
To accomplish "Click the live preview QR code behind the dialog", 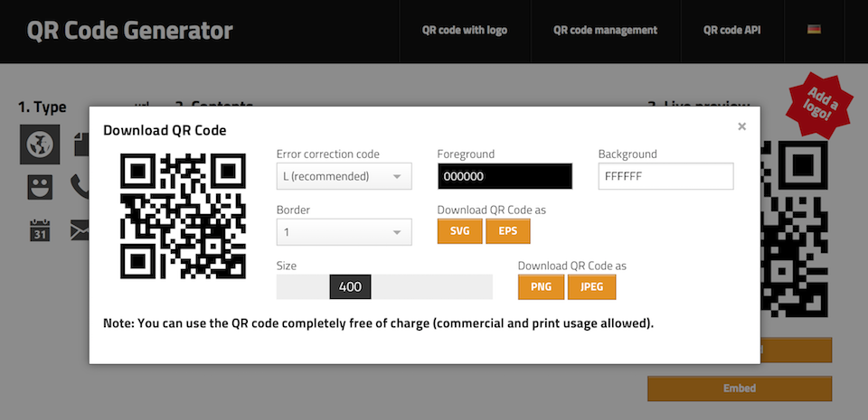I will [x=795, y=229].
